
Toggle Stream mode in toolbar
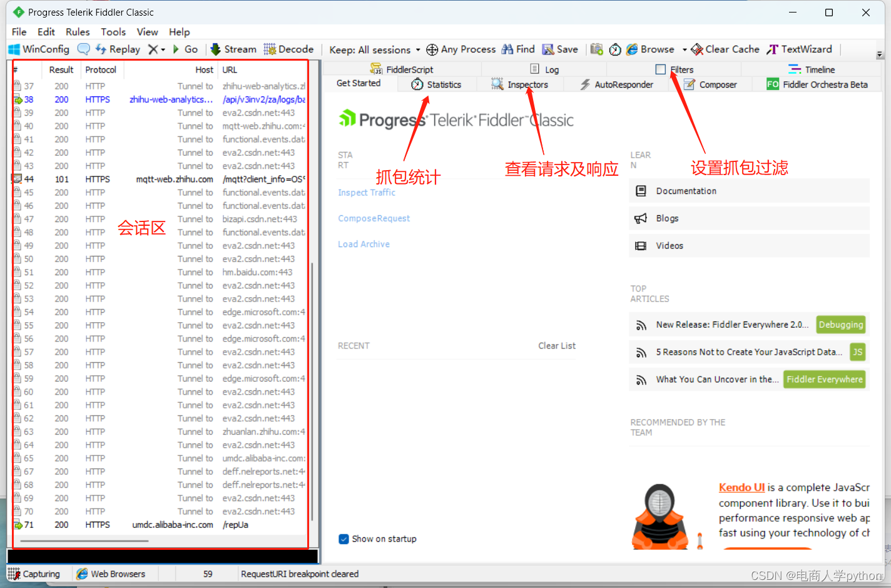[x=233, y=49]
